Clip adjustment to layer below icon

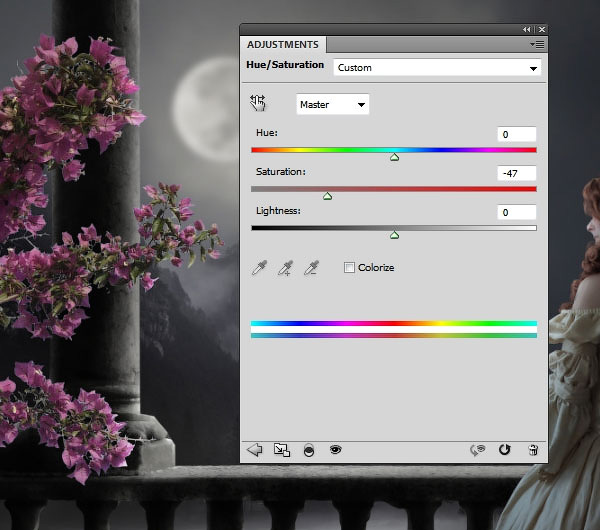pyautogui.click(x=309, y=450)
